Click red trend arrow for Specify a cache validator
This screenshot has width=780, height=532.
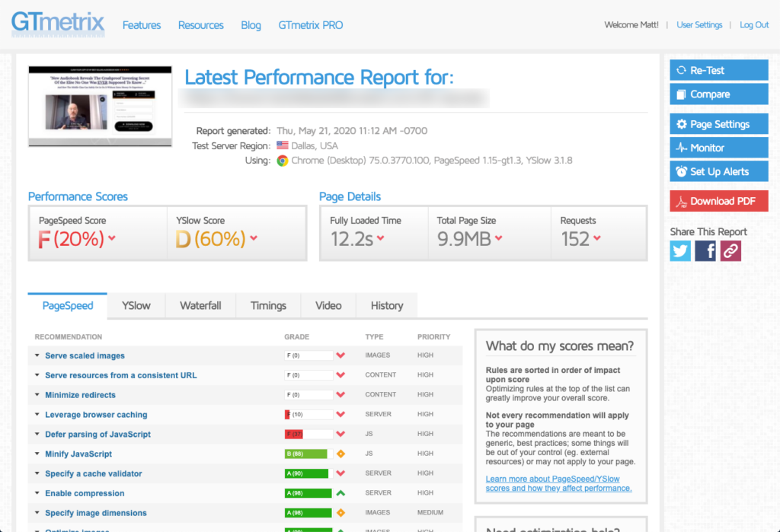pyautogui.click(x=340, y=473)
